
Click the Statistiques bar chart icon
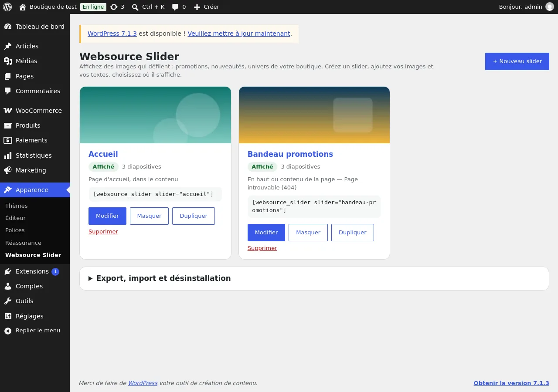8,155
